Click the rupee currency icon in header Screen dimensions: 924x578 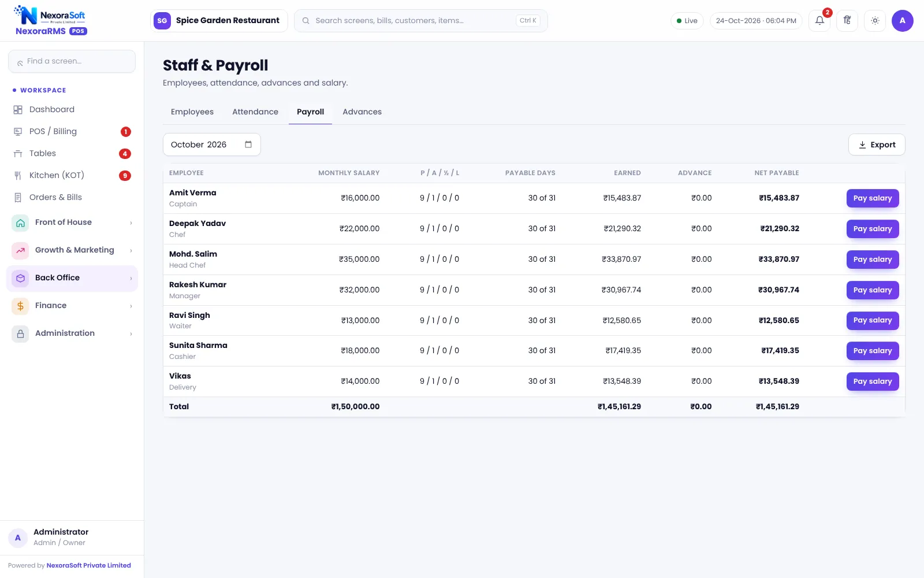click(x=847, y=21)
